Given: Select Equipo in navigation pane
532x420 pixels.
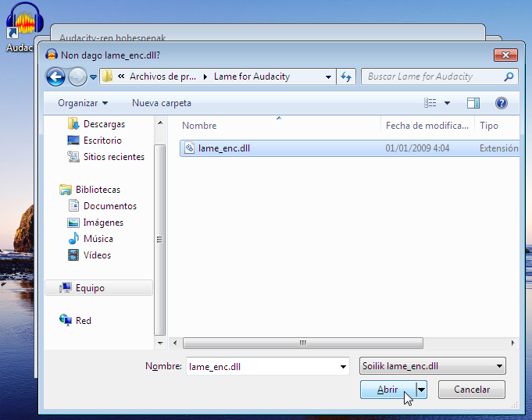Looking at the screenshot, I should [x=98, y=288].
